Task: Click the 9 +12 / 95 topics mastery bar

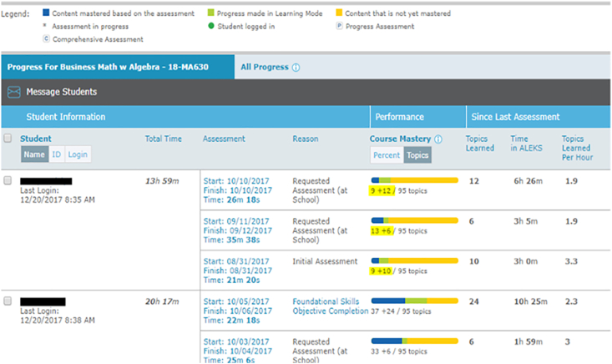Action: pos(414,180)
